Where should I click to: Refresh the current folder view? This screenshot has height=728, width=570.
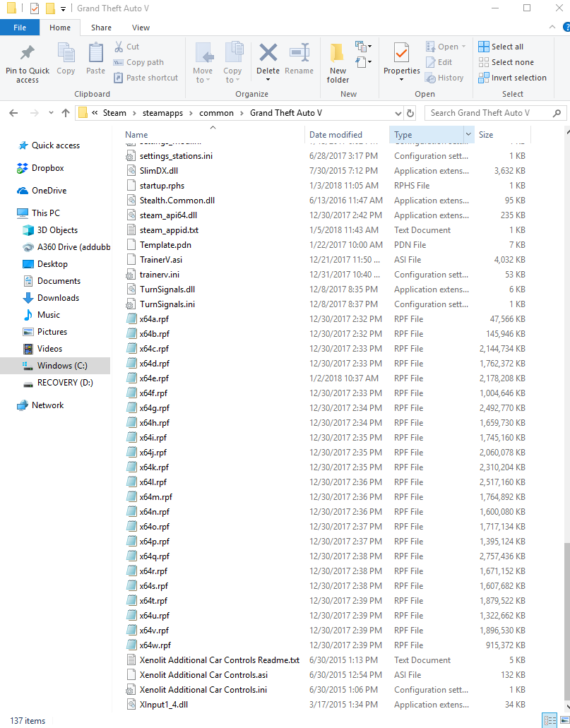click(x=410, y=113)
